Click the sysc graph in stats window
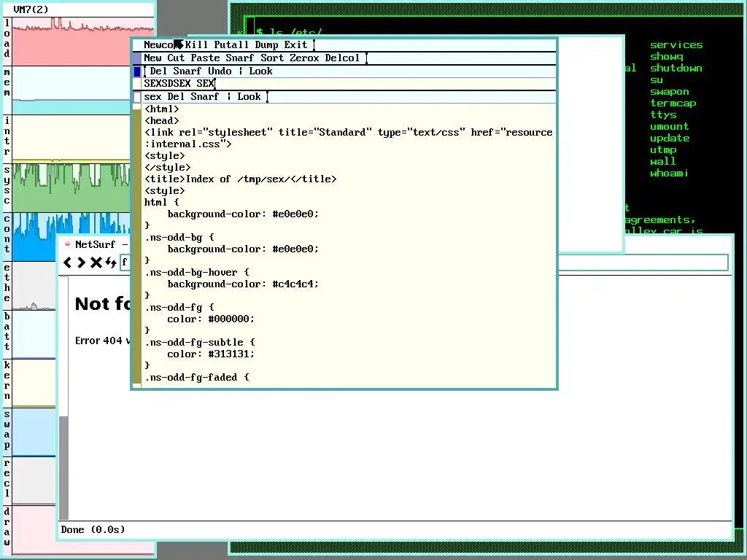Viewport: 747px width, 560px height. 71,188
